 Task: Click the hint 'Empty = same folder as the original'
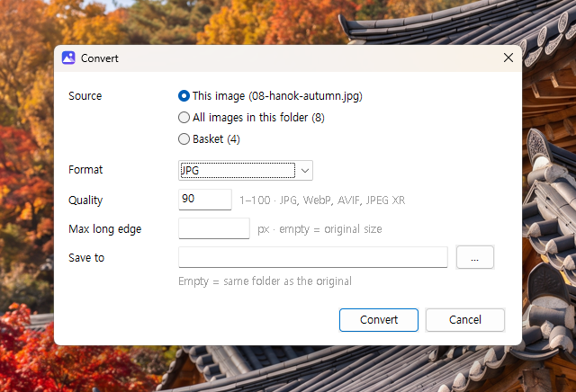point(265,281)
